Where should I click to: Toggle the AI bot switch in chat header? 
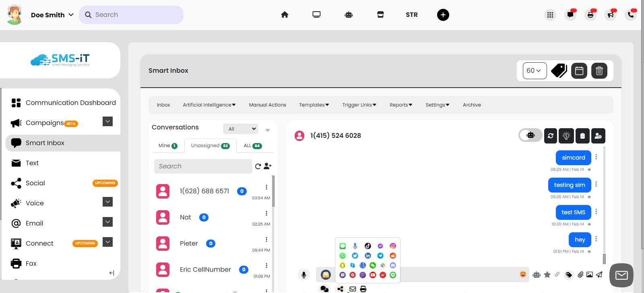pos(530,135)
